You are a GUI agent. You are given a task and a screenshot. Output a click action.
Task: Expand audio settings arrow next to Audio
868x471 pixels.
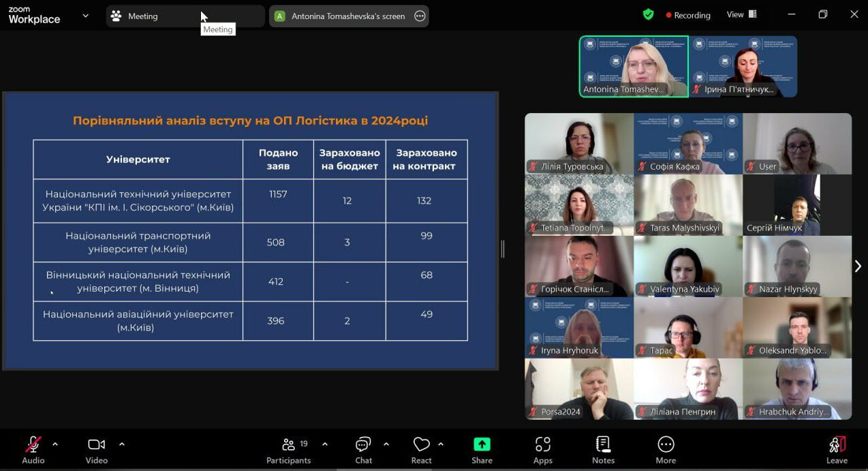click(x=55, y=444)
